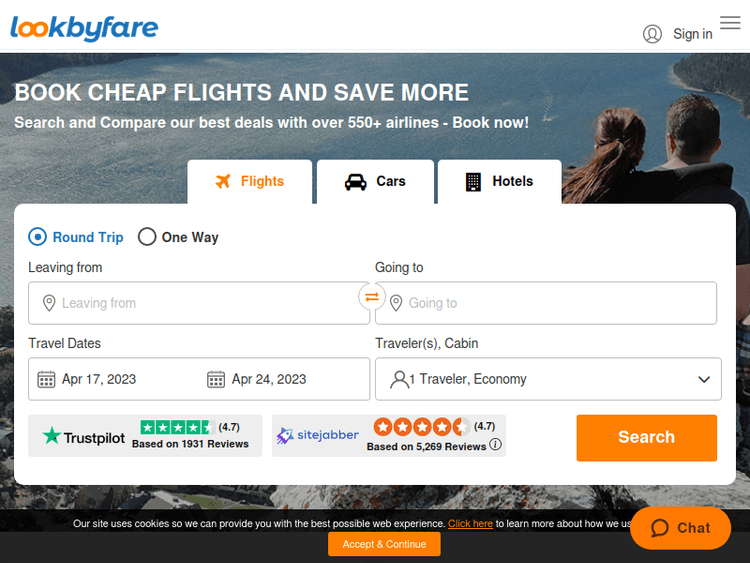Click the return date calendar icon
This screenshot has width=750, height=563.
[216, 379]
